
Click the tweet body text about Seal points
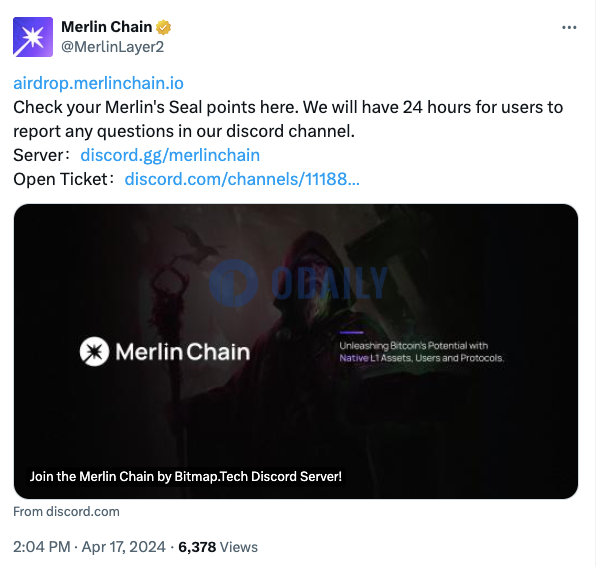tap(288, 119)
